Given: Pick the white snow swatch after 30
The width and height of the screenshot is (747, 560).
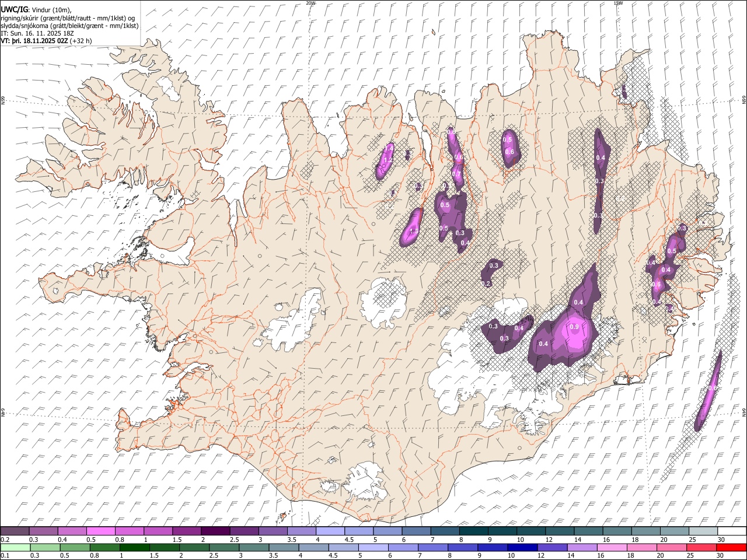Looking at the screenshot, I should pyautogui.click(x=731, y=531).
